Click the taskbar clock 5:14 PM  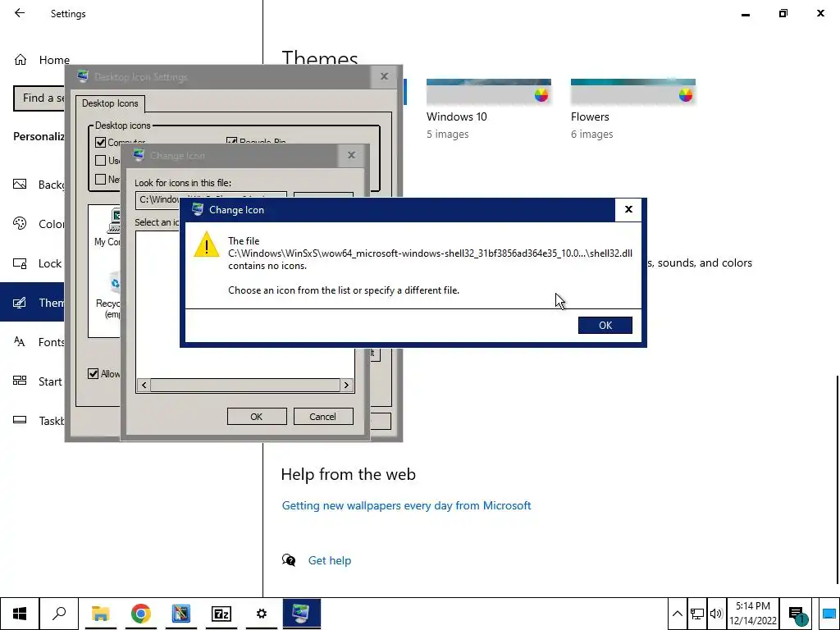[x=753, y=614]
